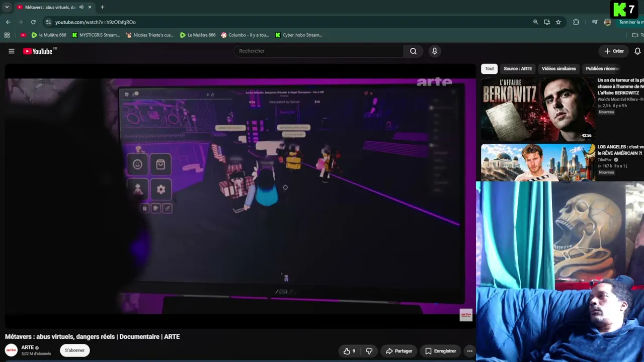Open the "le Mulâtre 666" bookmark
Image resolution: width=644 pixels, height=362 pixels.
pyautogui.click(x=49, y=35)
